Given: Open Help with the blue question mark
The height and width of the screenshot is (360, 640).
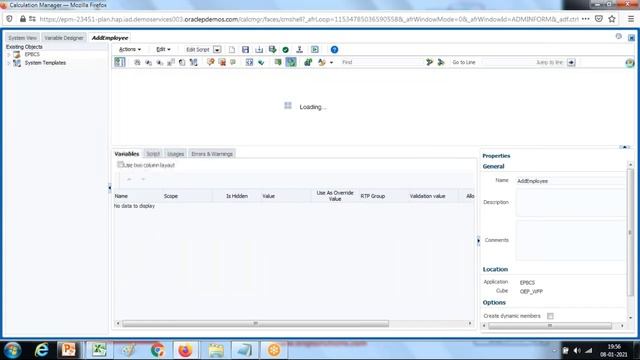Looking at the screenshot, I should pos(334,50).
